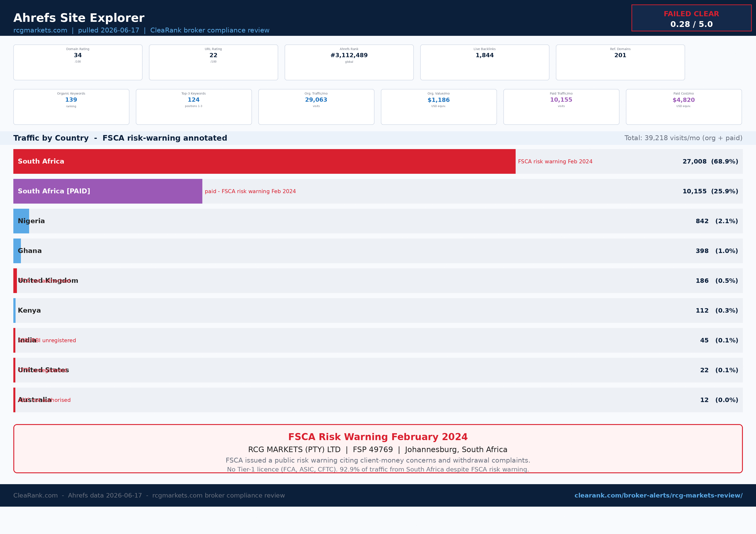Image resolution: width=756 pixels, height=534 pixels.
Task: Click the CleaRank.com footer credit text
Action: [149, 496]
